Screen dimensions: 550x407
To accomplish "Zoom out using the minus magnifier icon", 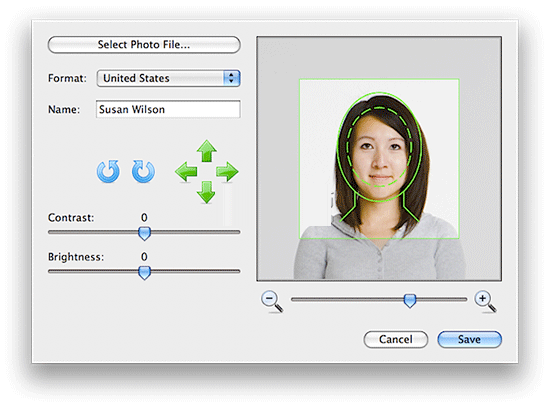I will click(272, 301).
